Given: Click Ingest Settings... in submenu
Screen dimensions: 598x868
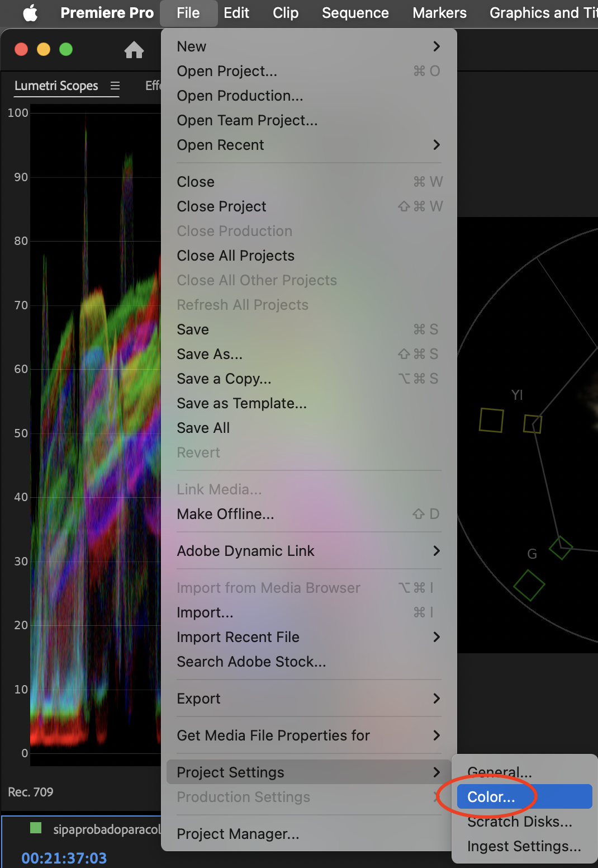Looking at the screenshot, I should [524, 846].
